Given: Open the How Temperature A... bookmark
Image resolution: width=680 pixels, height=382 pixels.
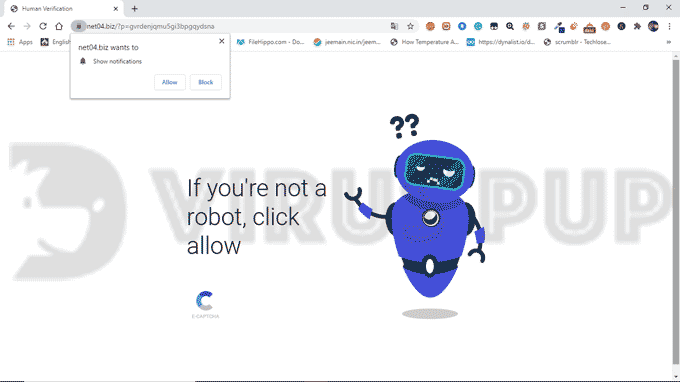Looking at the screenshot, I should click(x=424, y=42).
